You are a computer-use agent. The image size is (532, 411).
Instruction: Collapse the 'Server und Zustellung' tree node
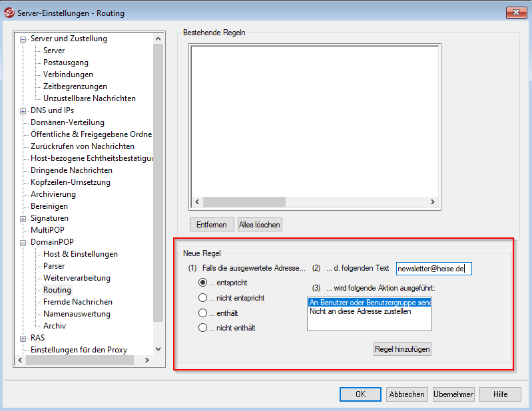point(23,39)
